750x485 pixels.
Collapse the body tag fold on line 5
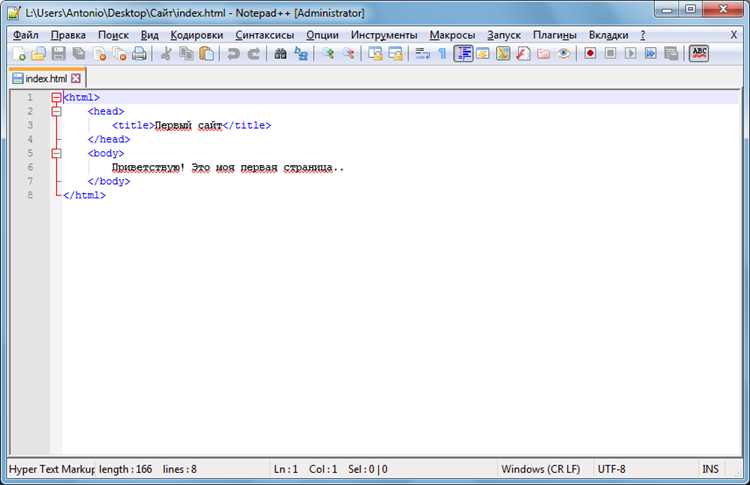tap(56, 154)
